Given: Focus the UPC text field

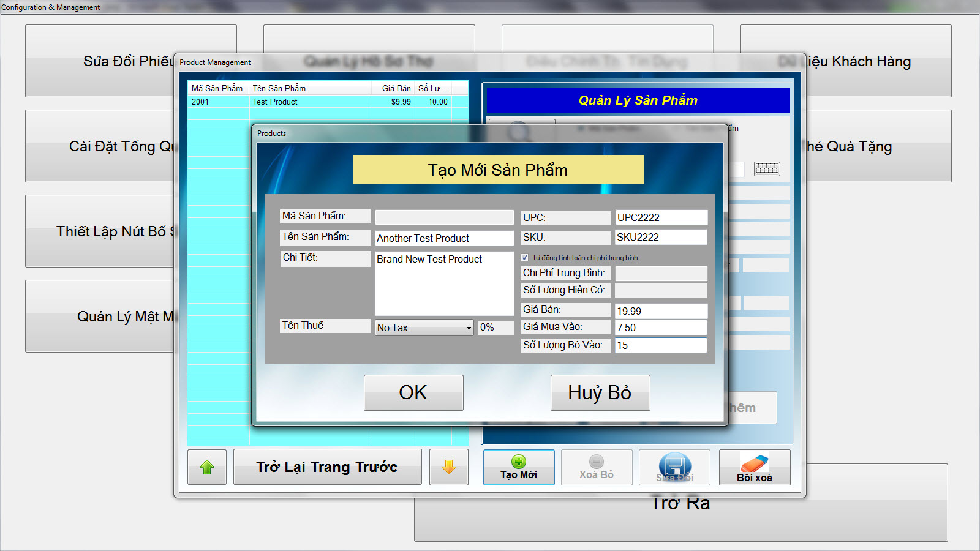Looking at the screenshot, I should pyautogui.click(x=661, y=217).
